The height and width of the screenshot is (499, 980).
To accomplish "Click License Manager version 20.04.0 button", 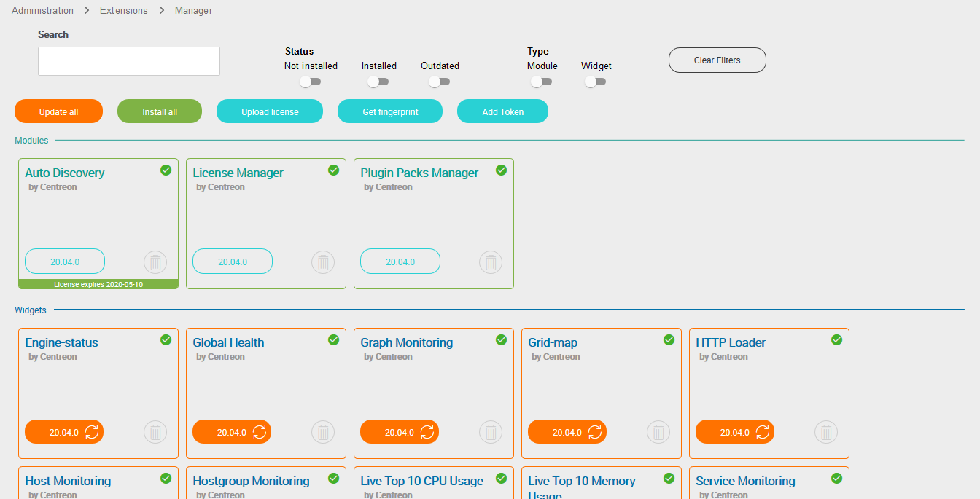I will tap(233, 262).
